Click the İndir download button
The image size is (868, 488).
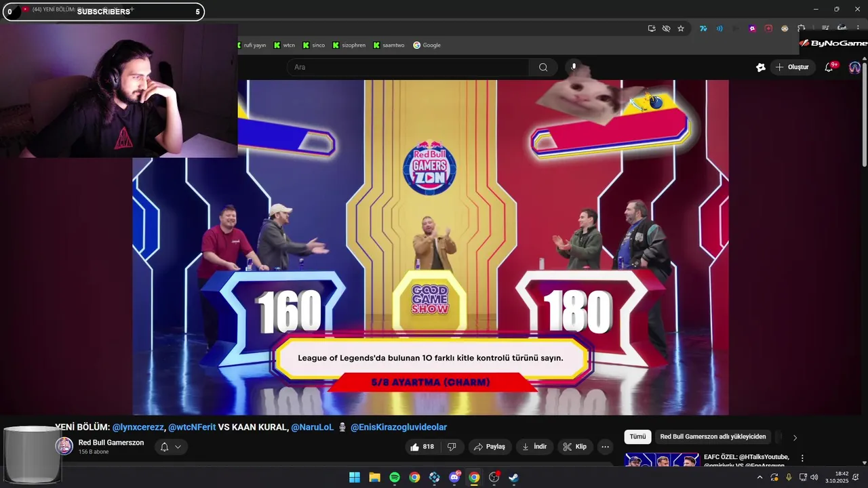(x=534, y=447)
